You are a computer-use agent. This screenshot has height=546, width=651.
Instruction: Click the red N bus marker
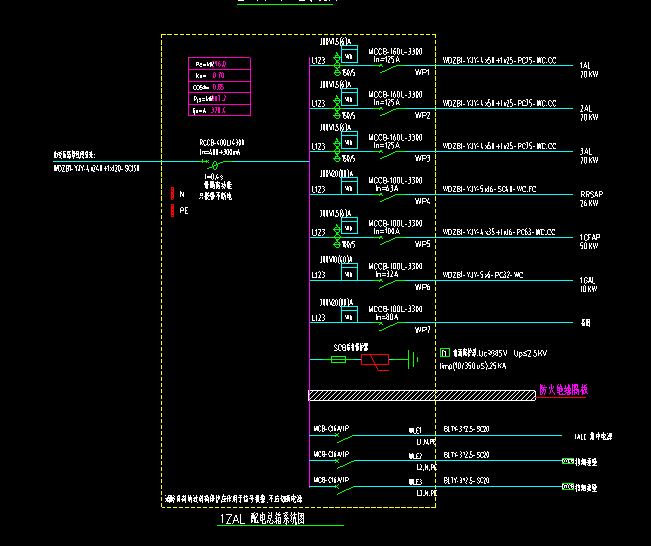[174, 194]
